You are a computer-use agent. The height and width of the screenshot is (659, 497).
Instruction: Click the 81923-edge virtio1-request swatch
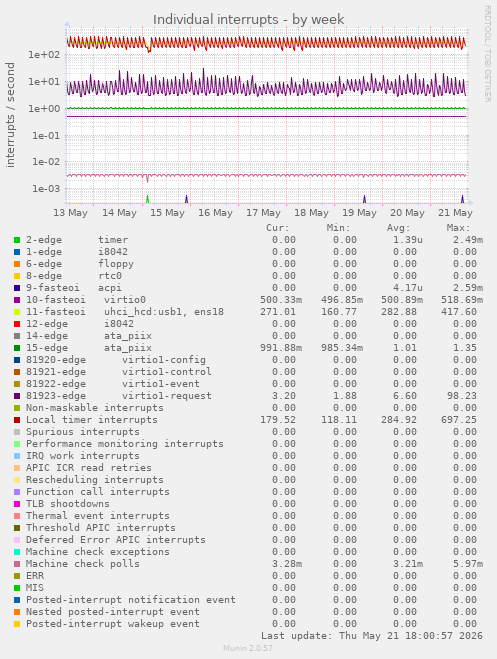point(17,396)
